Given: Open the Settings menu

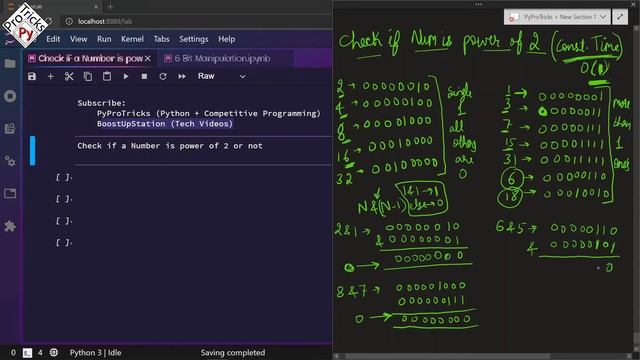Looking at the screenshot, I should [x=193, y=39].
